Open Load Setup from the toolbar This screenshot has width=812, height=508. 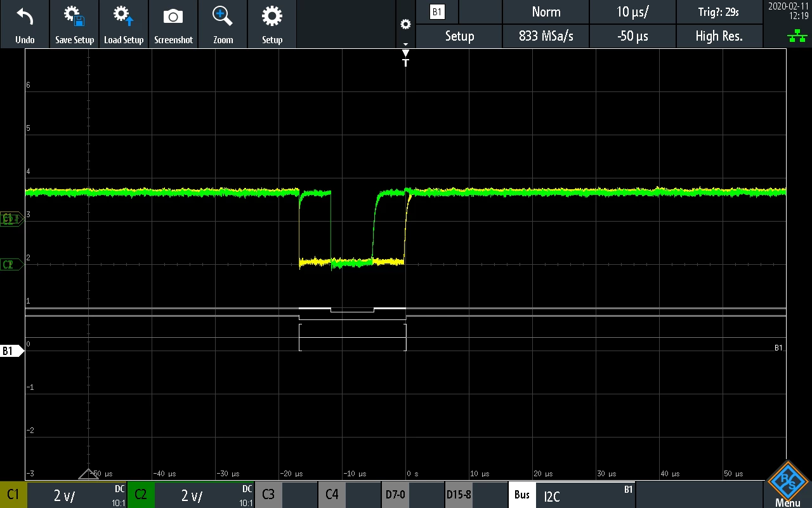coord(124,24)
